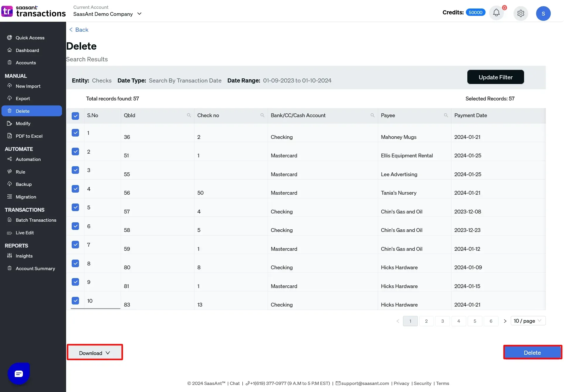This screenshot has height=392, width=564.
Task: Uncheck row 5 checkbox with QbId 57
Action: point(75,207)
